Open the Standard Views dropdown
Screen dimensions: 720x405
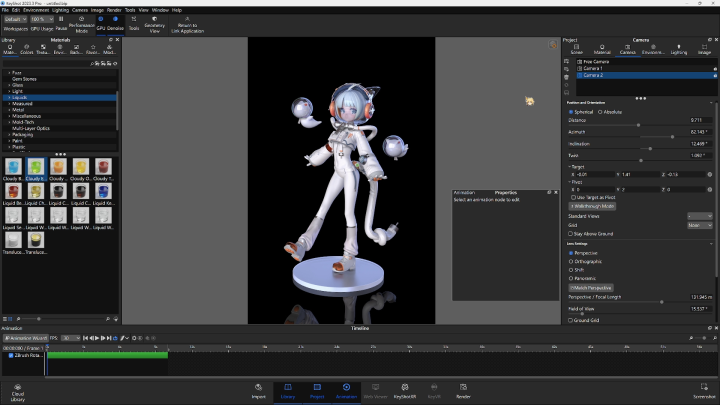coord(699,216)
